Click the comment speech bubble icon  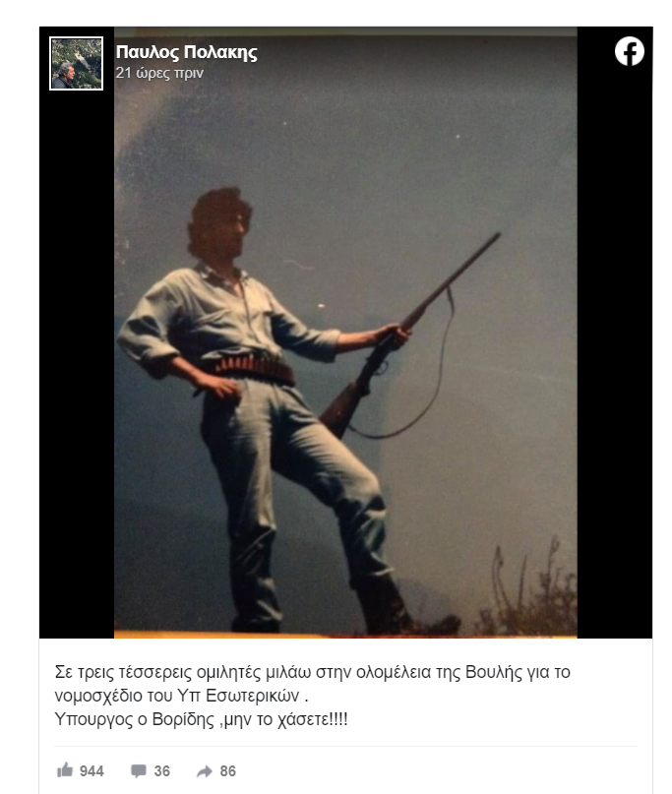tap(139, 770)
